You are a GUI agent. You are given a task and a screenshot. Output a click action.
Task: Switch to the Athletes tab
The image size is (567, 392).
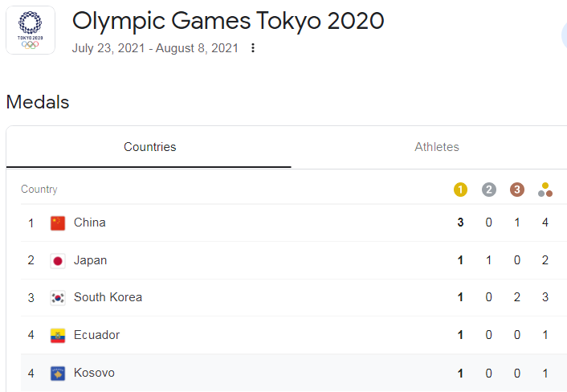(x=437, y=147)
